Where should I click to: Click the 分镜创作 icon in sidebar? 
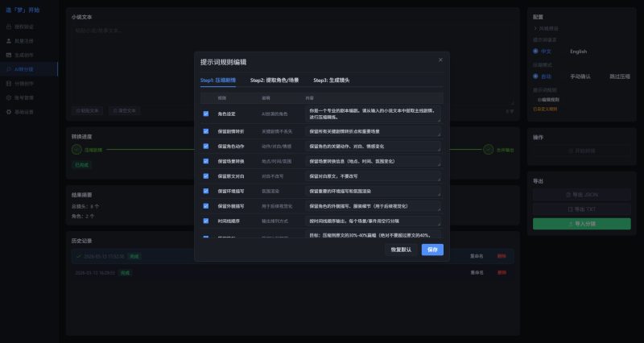[9, 83]
